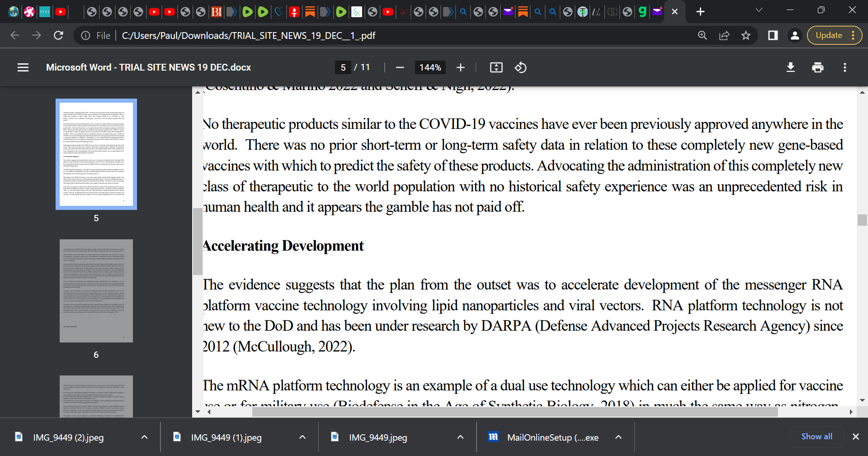
Task: Switch to the caduceus icon tab
Action: 583,12
